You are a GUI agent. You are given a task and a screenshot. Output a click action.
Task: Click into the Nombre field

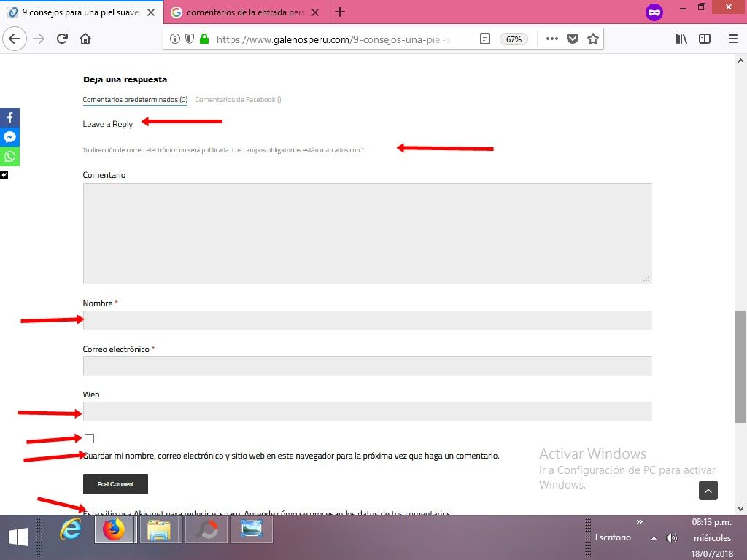pos(368,320)
